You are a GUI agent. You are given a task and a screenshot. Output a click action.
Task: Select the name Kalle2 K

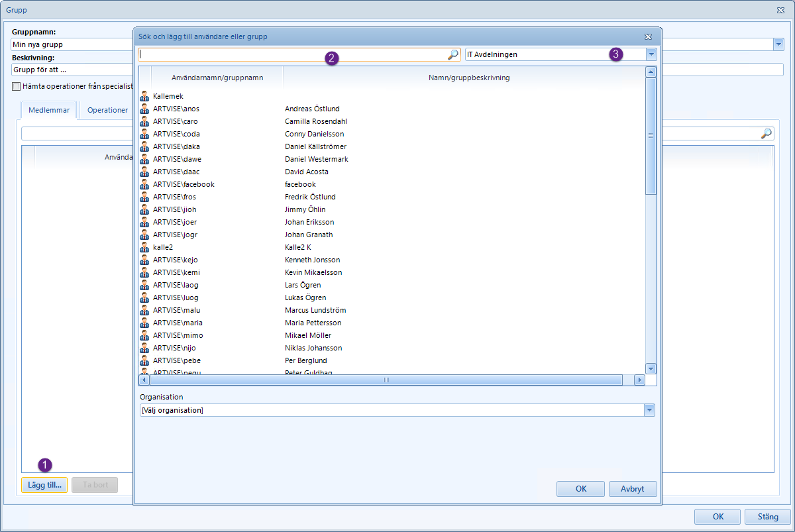pos(298,248)
